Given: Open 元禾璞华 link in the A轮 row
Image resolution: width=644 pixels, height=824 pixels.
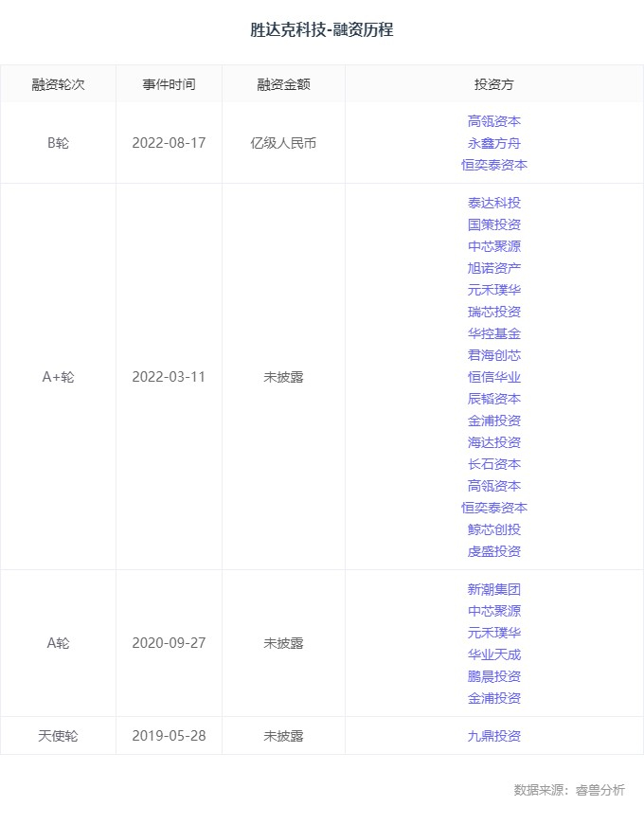Looking at the screenshot, I should (493, 633).
